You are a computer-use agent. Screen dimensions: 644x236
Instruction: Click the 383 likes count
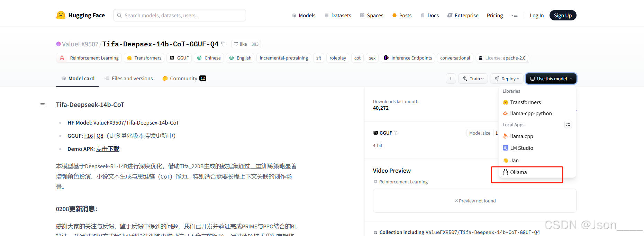coord(255,44)
